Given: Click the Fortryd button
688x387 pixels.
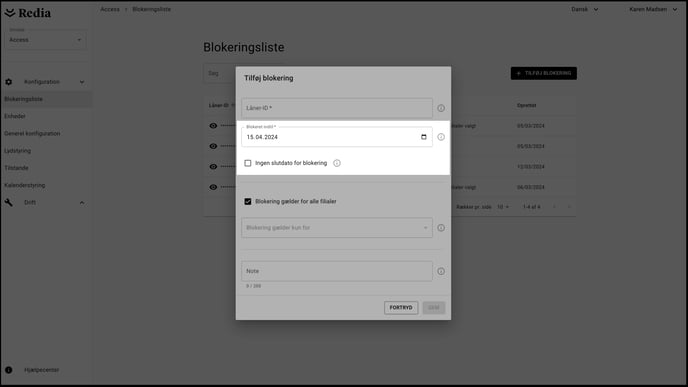Looking at the screenshot, I should coord(401,308).
